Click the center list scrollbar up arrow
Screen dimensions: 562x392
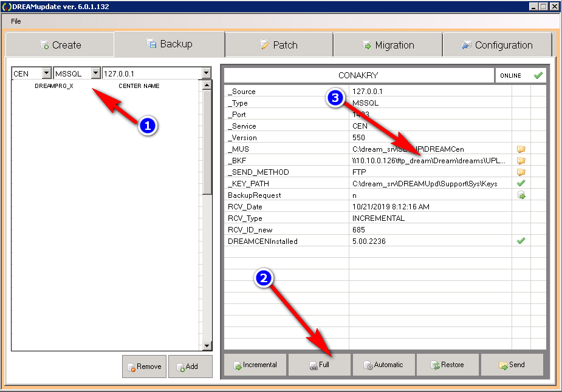[x=207, y=85]
